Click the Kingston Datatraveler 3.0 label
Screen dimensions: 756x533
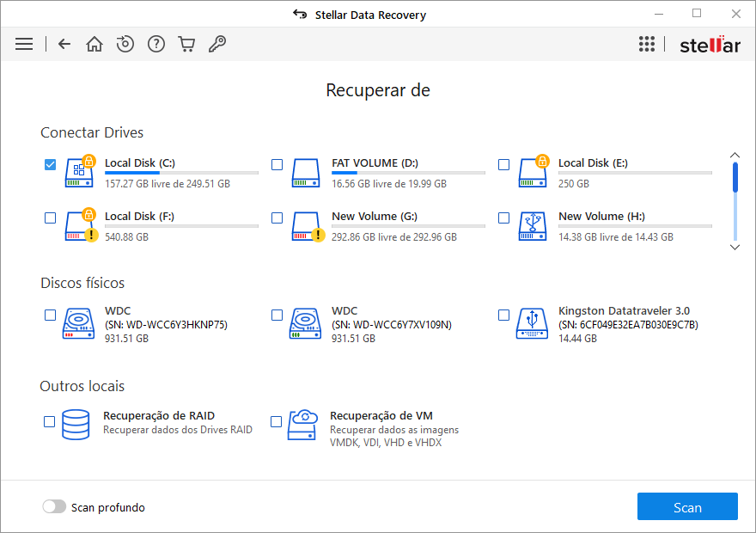624,310
